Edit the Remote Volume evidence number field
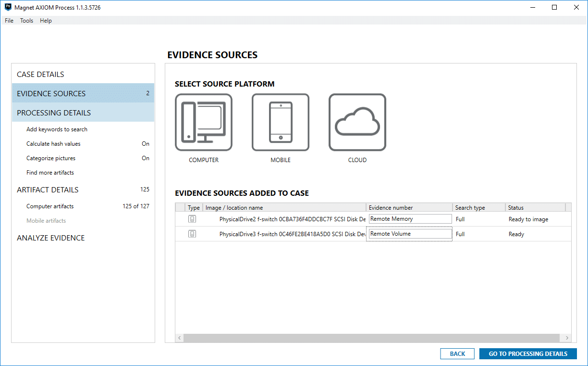 410,234
